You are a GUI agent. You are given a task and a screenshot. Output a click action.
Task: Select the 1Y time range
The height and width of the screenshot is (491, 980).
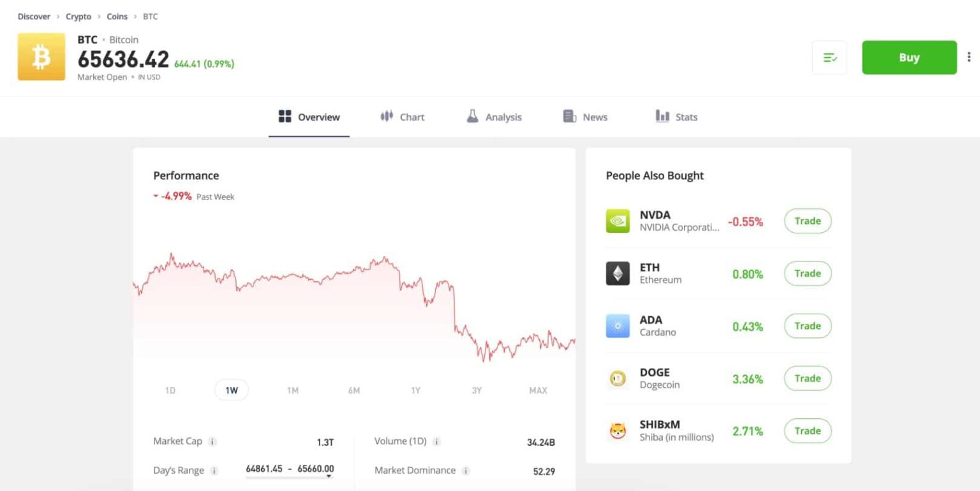coord(415,390)
